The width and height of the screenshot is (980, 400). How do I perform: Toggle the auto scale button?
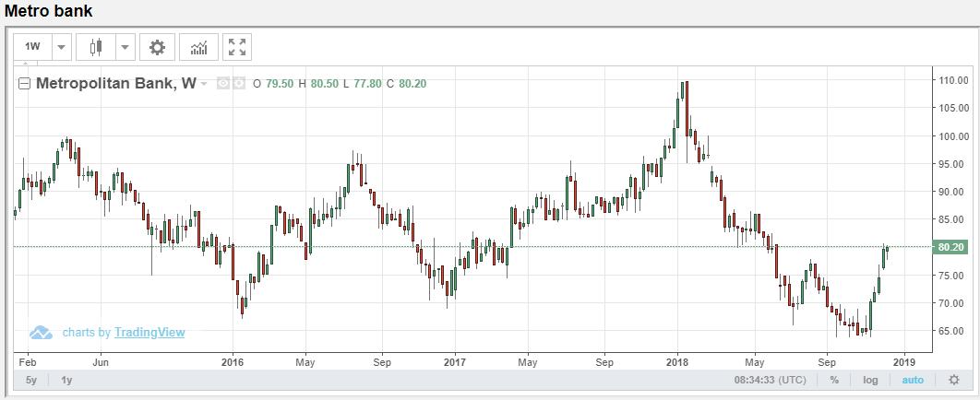point(912,380)
